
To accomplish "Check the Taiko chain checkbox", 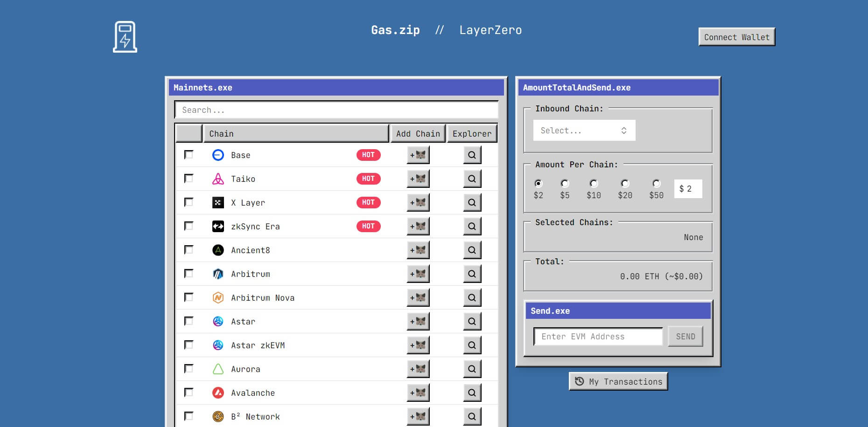I will coord(189,178).
